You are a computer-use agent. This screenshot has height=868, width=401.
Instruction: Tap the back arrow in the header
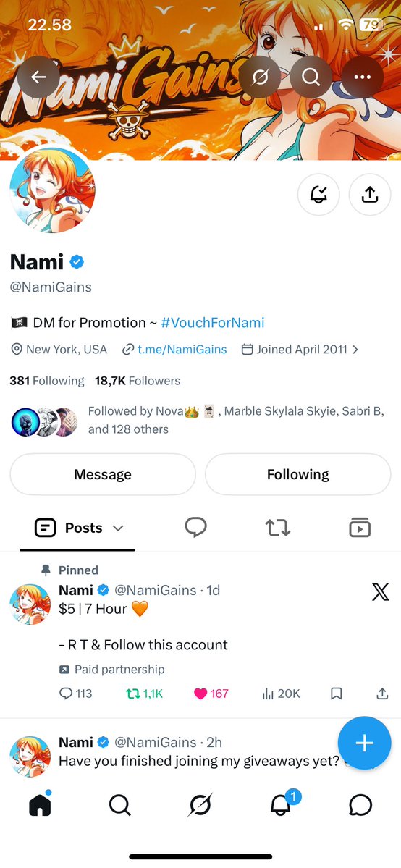pyautogui.click(x=38, y=77)
